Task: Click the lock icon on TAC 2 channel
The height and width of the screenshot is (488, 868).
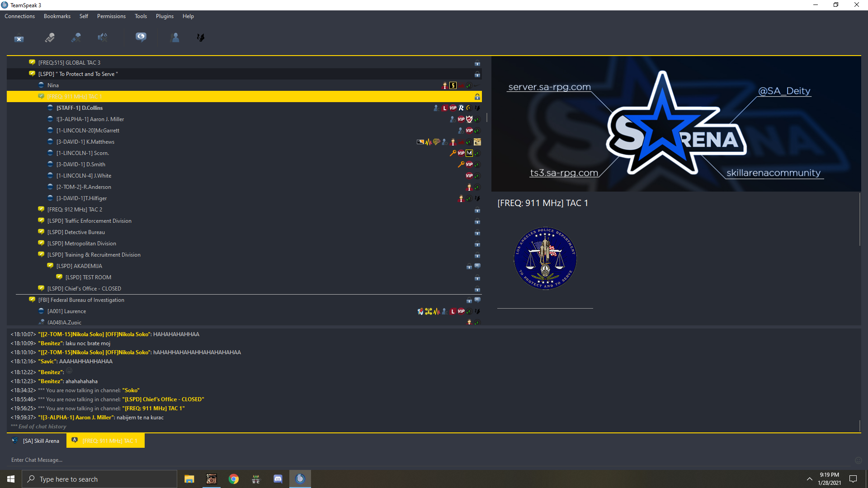Action: pos(477,210)
